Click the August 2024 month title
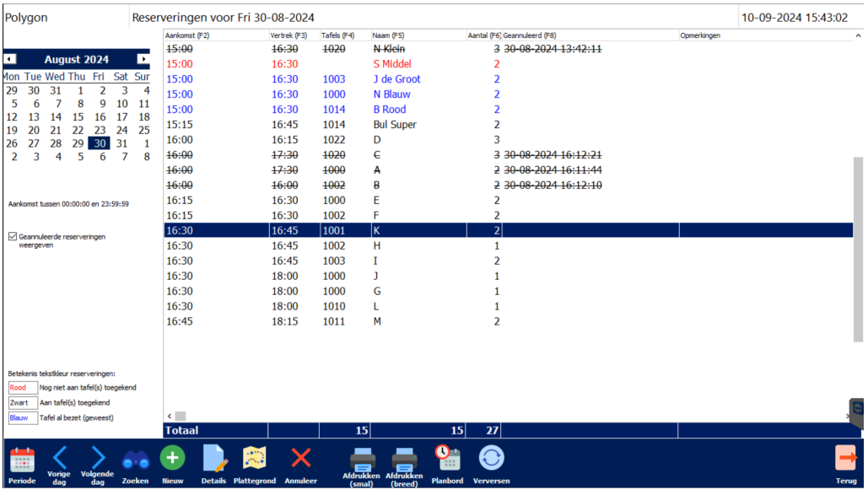 pos(77,59)
